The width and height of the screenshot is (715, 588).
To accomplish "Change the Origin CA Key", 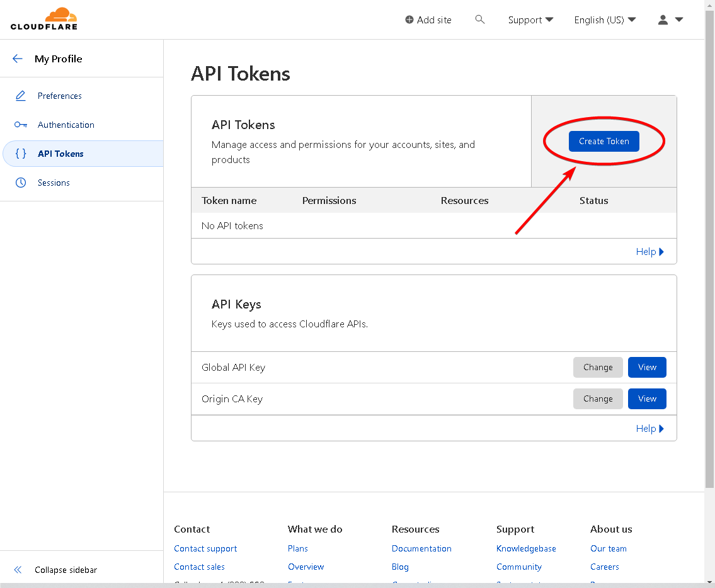I will (598, 399).
